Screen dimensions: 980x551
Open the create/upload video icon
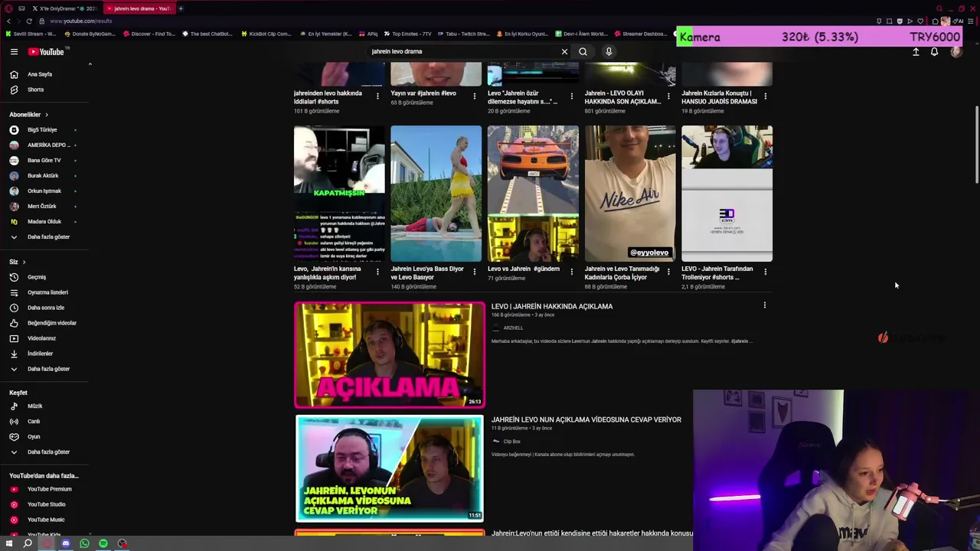pos(916,52)
